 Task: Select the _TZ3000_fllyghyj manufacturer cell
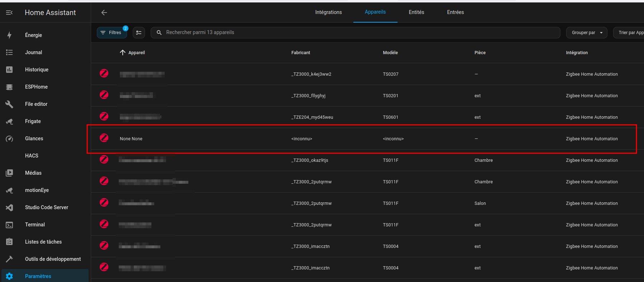[309, 96]
